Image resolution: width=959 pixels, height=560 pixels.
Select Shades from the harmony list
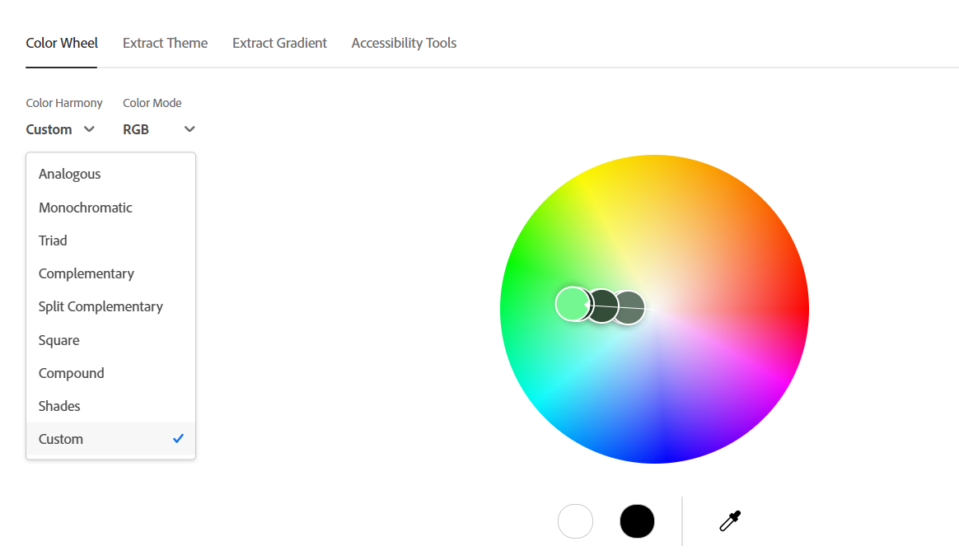[x=58, y=405]
